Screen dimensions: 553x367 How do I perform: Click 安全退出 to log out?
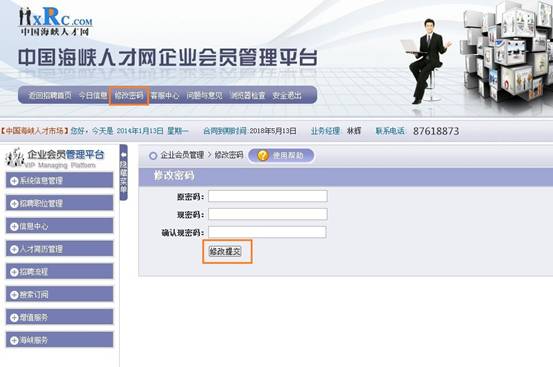click(287, 95)
